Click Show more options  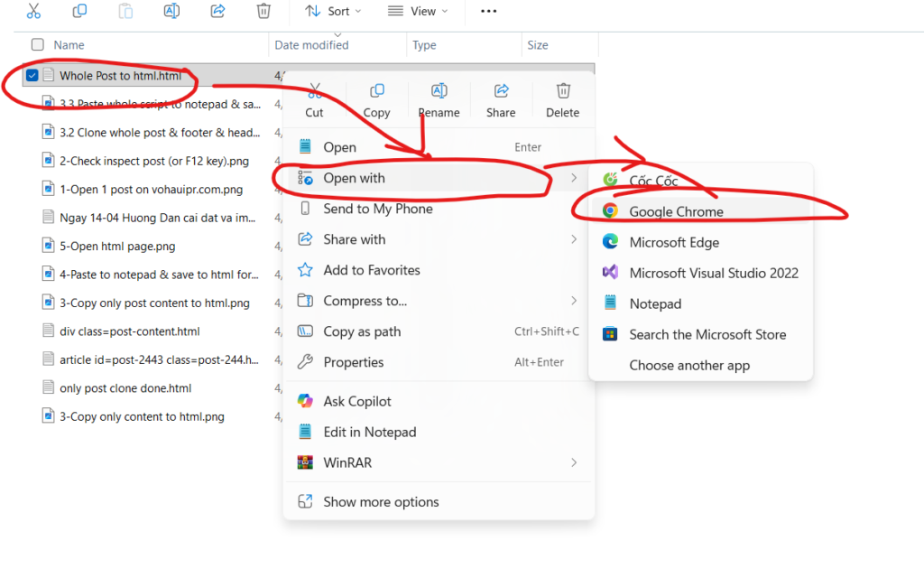(381, 502)
